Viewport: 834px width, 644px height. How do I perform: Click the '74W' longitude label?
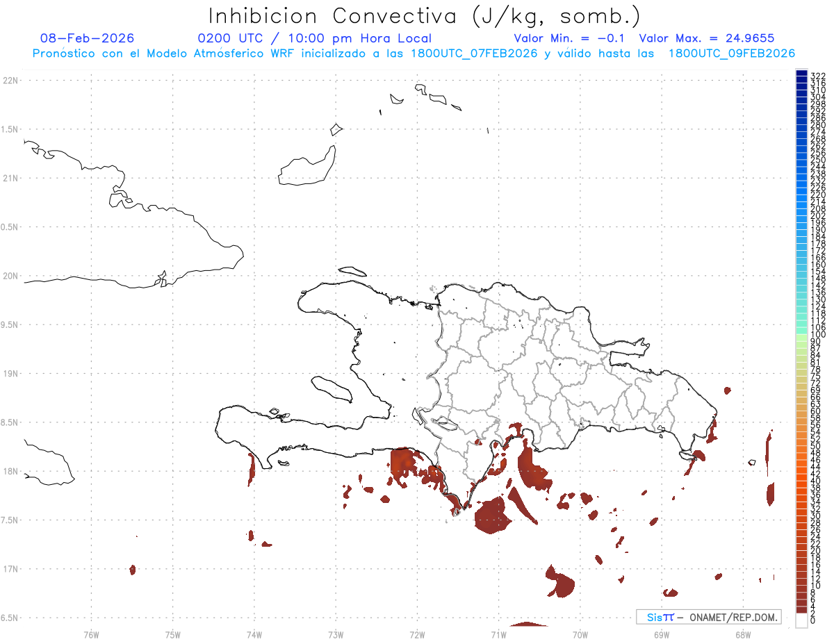coord(254,634)
